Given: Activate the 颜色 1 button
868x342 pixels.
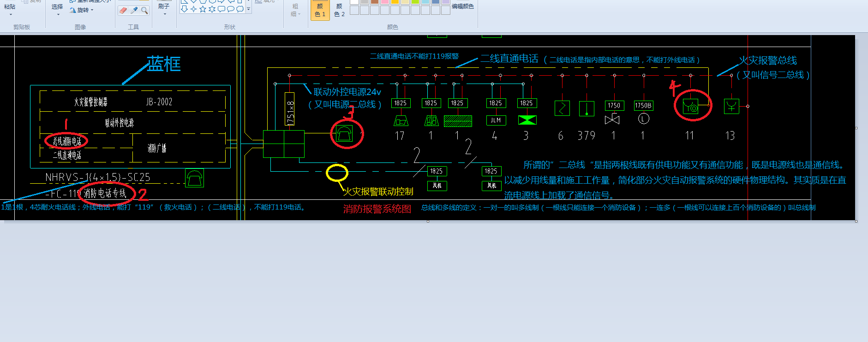Looking at the screenshot, I should 320,10.
